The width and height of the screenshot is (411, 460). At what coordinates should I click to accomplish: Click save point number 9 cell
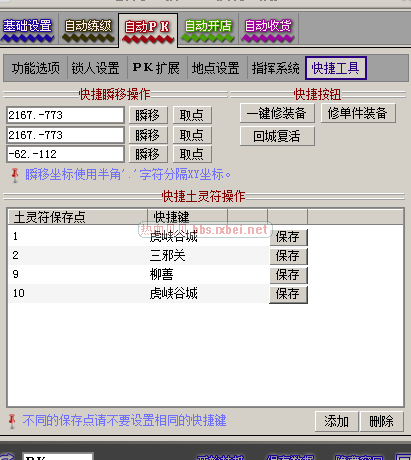point(16,274)
